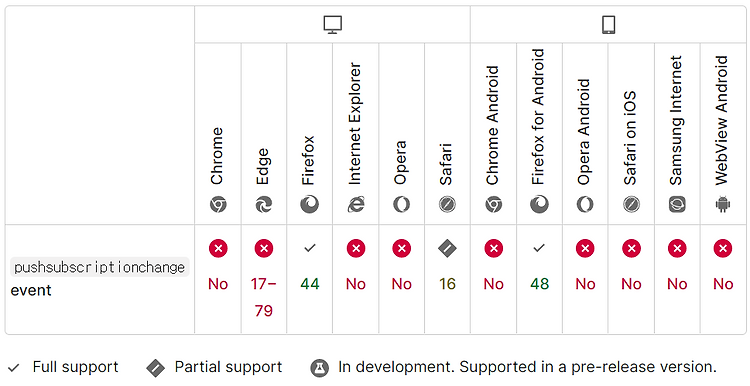
Task: Expand Edge's 17–79 version support cell
Action: (264, 279)
